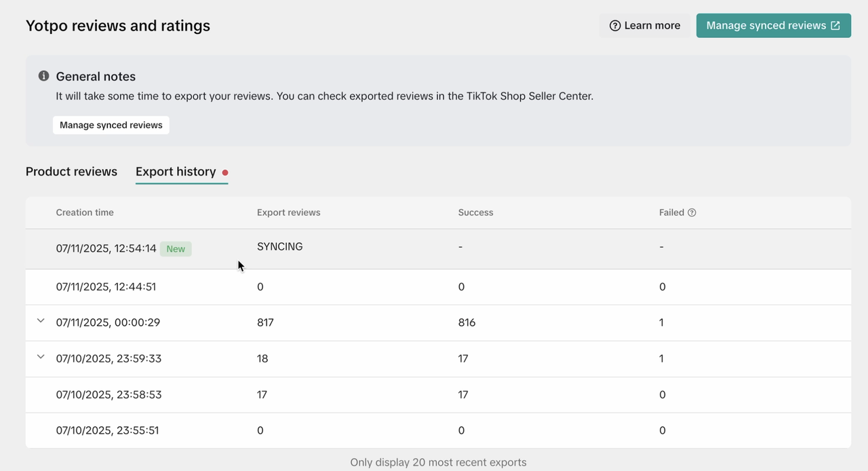The height and width of the screenshot is (471, 868).
Task: Switch to the Product reviews tab
Action: [71, 172]
